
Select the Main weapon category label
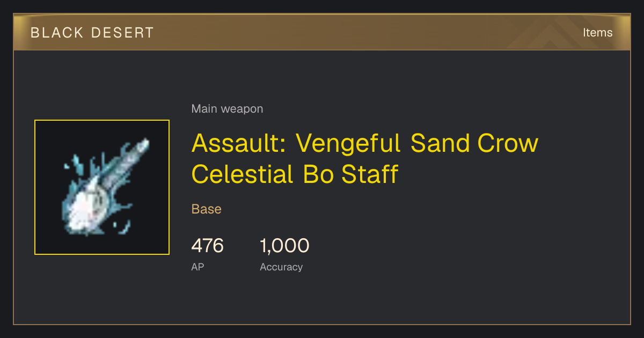[x=227, y=109]
